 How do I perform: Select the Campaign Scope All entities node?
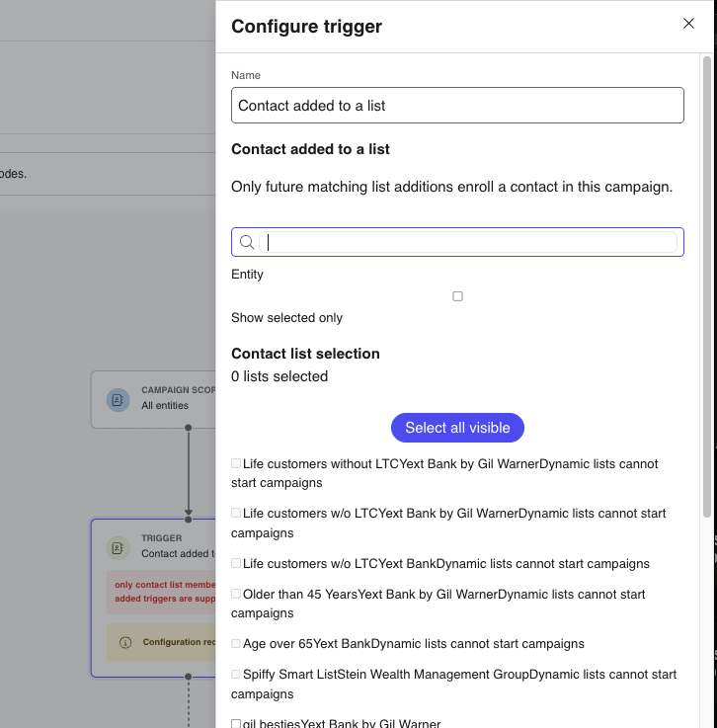pos(154,400)
